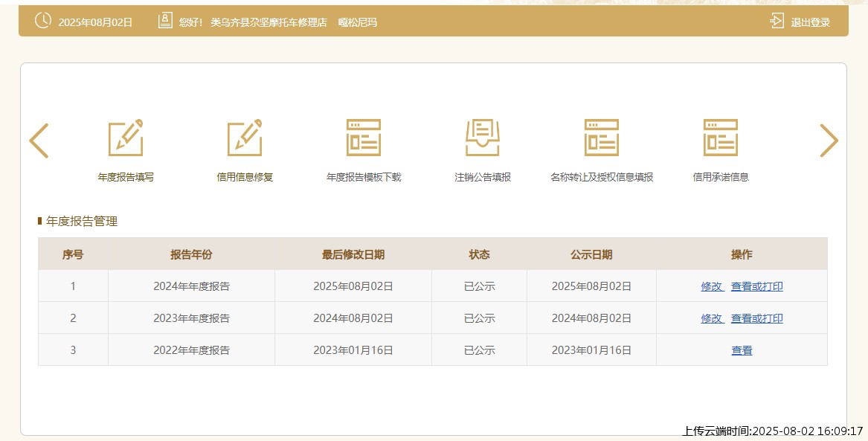
Task: Click the 2025年08月02日 date in top bar
Action: coord(95,22)
